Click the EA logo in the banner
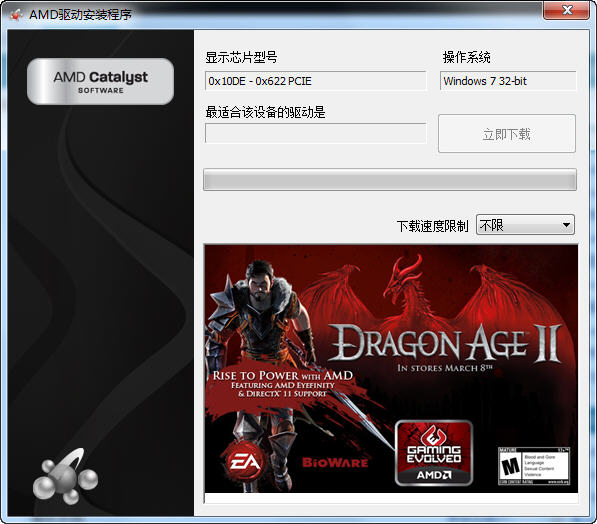 (244, 462)
